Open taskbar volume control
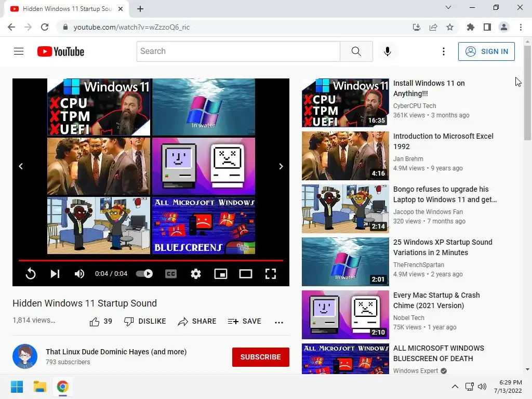 [482, 387]
